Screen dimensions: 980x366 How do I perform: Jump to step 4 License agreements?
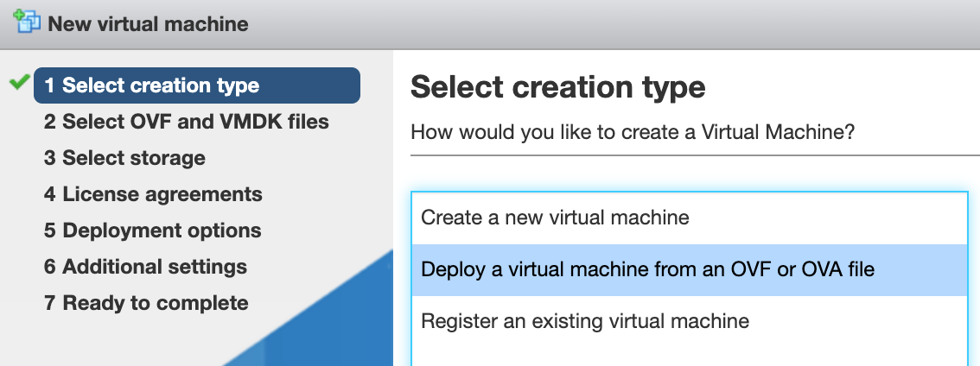tap(153, 193)
